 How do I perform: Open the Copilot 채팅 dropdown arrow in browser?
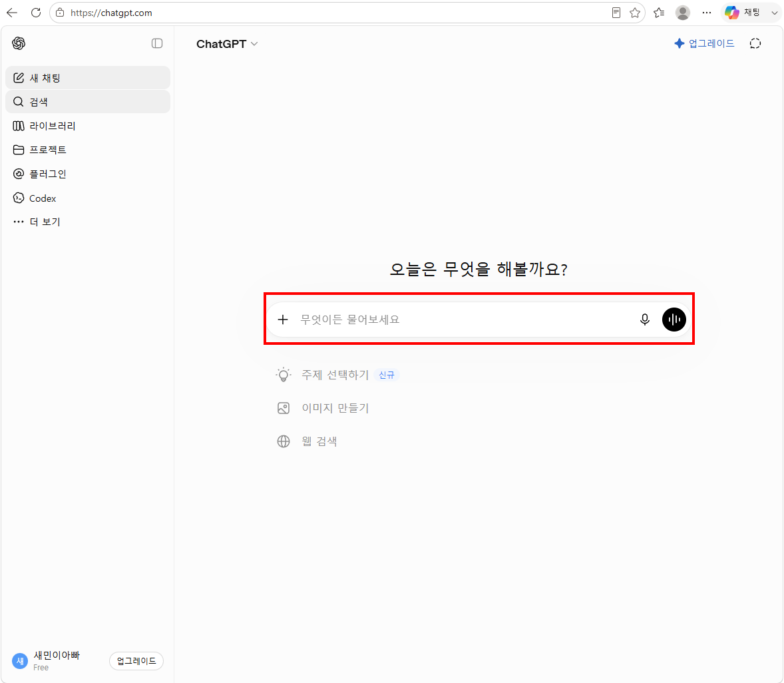[775, 13]
